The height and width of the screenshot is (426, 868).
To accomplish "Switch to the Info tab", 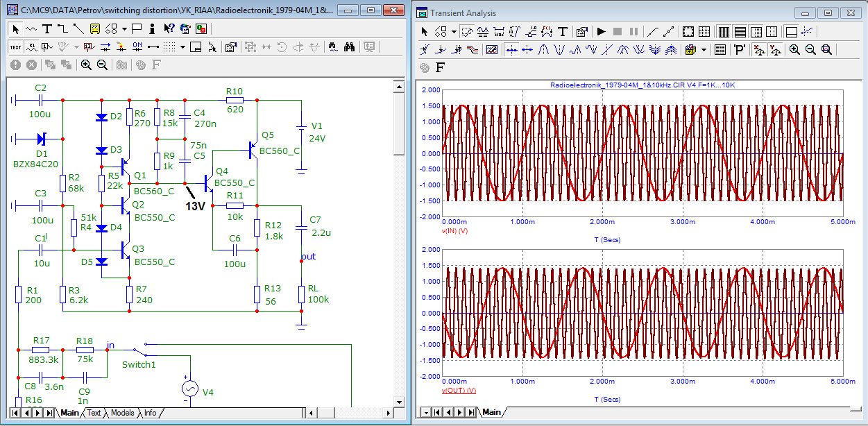I will coord(150,413).
